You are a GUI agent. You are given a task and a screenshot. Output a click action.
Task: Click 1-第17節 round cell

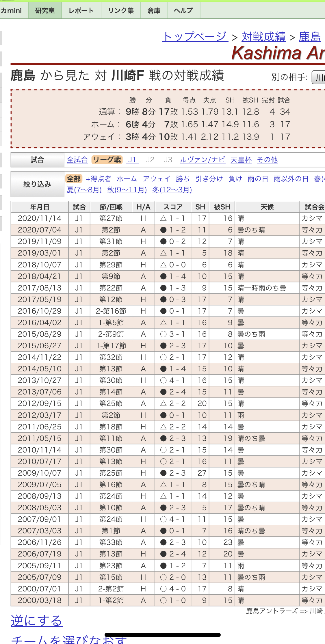pyautogui.click(x=111, y=346)
